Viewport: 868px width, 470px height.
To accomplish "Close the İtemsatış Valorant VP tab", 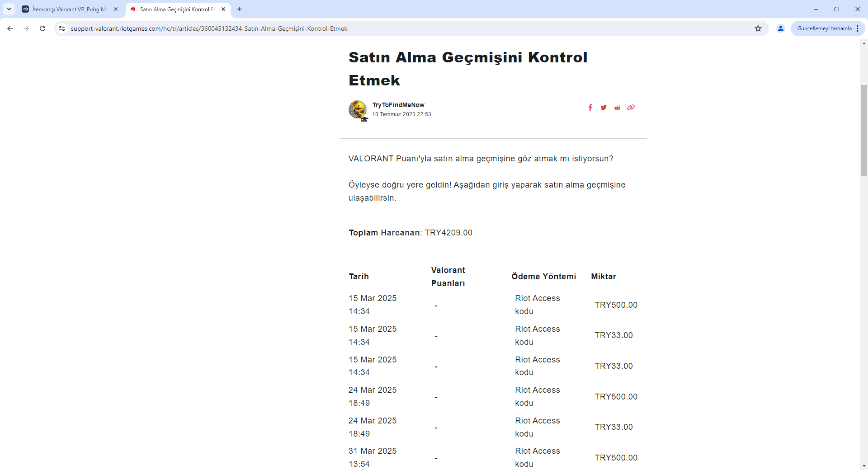I will (116, 9).
